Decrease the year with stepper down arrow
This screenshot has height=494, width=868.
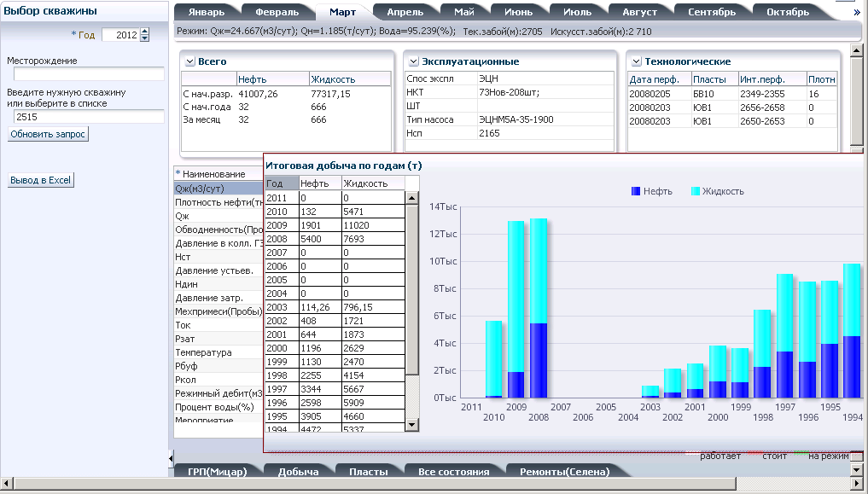click(145, 38)
